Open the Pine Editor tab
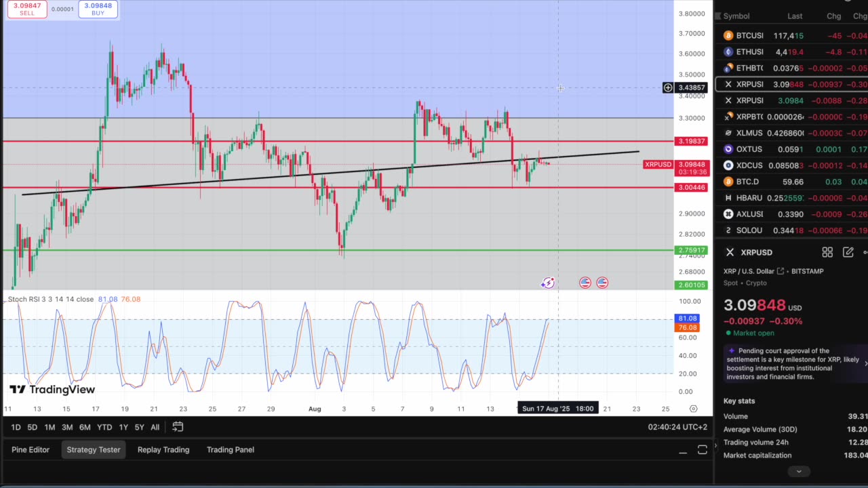The height and width of the screenshot is (488, 868). point(31,449)
